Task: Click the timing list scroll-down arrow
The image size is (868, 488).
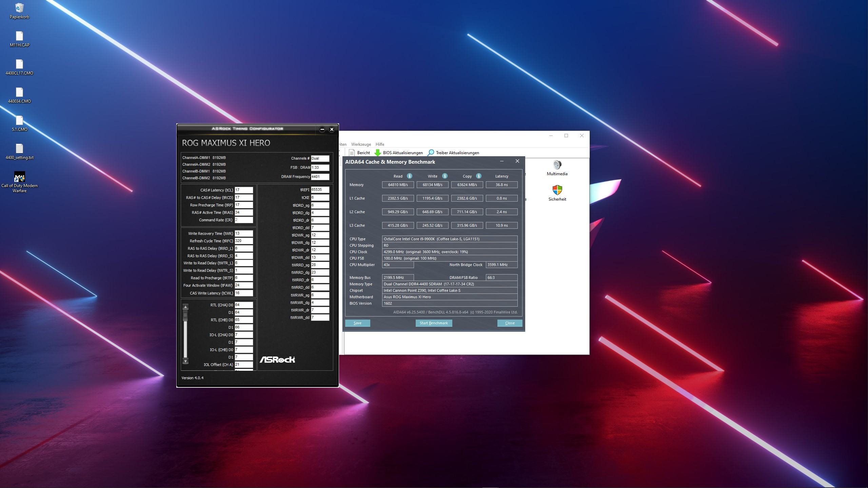Action: tap(185, 361)
